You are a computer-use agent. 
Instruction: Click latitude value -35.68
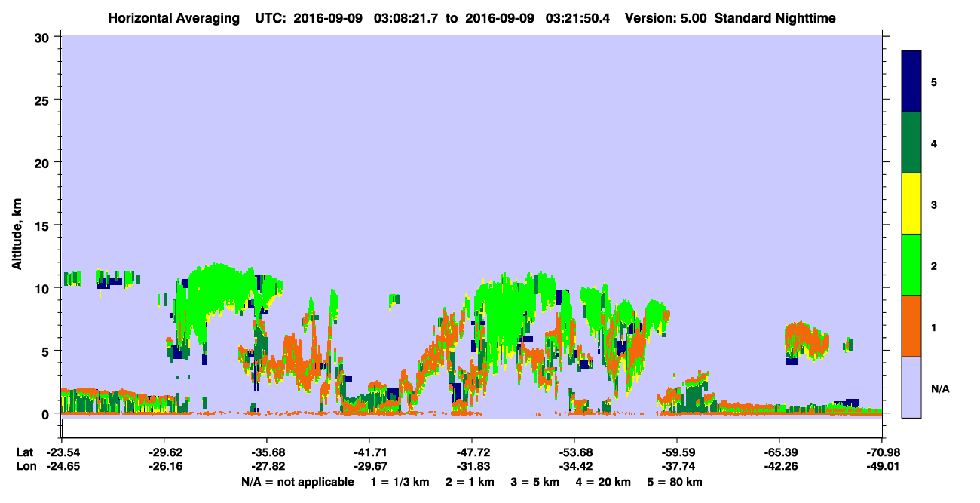tap(267, 452)
